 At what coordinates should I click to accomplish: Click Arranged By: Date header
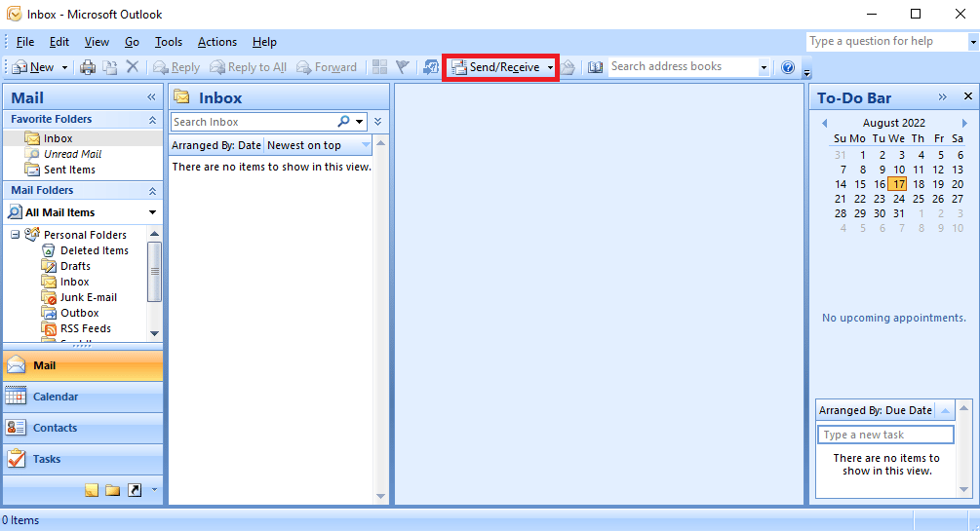pyautogui.click(x=216, y=145)
